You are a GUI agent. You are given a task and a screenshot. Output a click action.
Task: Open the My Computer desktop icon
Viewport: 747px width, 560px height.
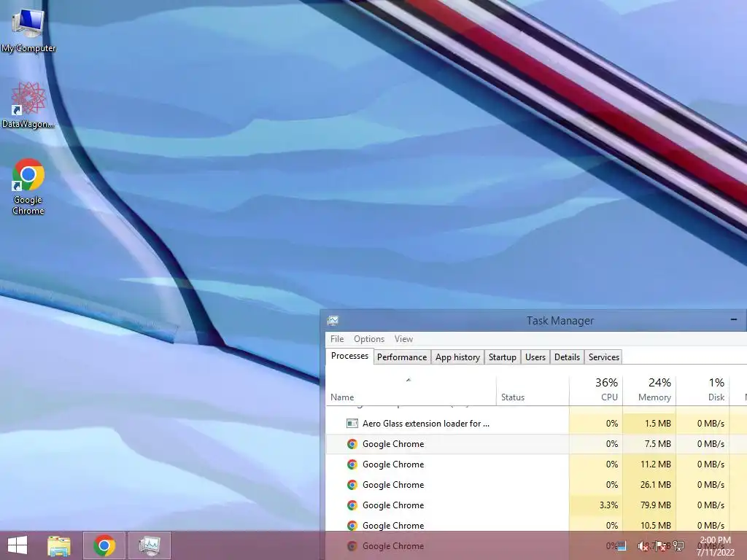(28, 31)
